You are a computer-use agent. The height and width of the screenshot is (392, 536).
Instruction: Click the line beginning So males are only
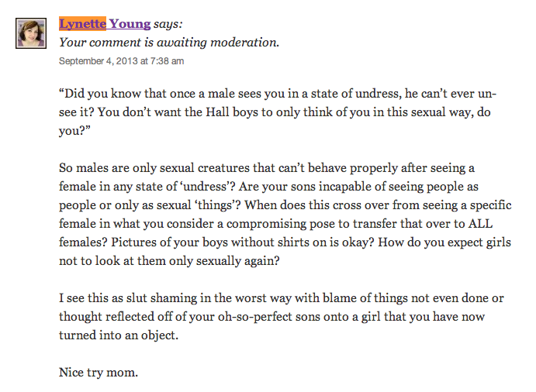pyautogui.click(x=267, y=168)
